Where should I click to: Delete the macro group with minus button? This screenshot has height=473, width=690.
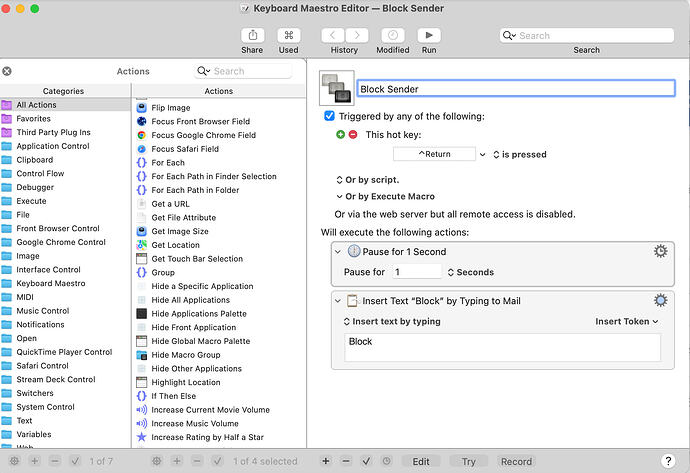click(x=55, y=461)
